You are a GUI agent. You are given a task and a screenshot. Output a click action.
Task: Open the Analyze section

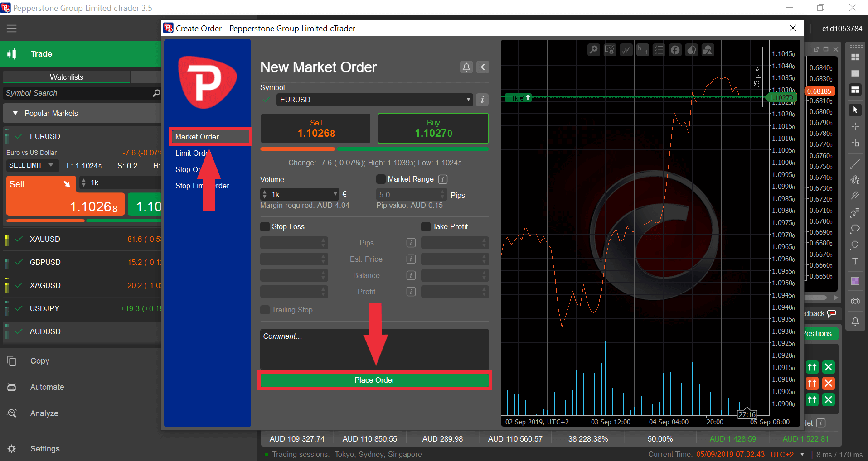[44, 413]
